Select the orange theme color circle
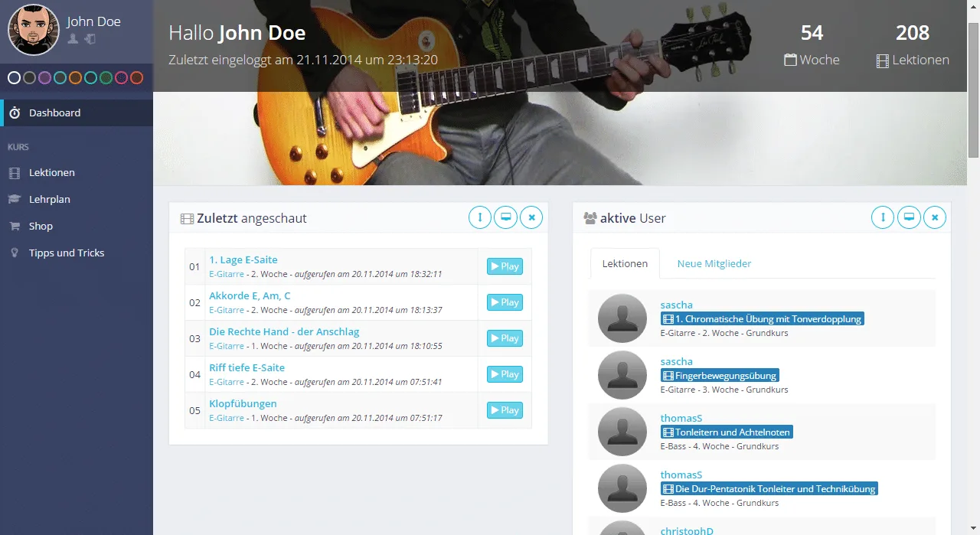Viewport: 980px width, 535px height. (x=75, y=77)
